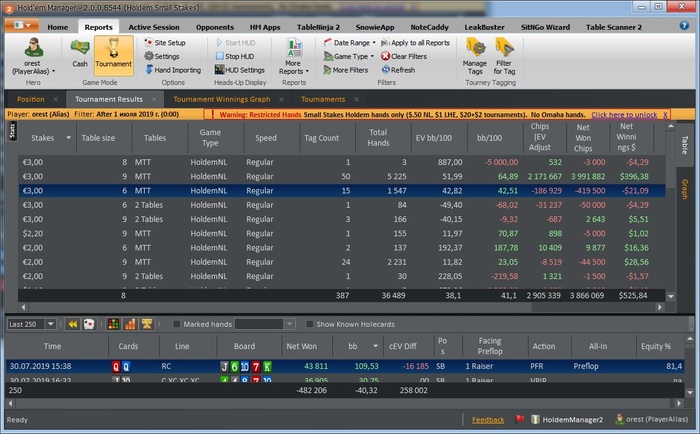The image size is (700, 434).
Task: Click the playing card replayer icon
Action: 89,324
